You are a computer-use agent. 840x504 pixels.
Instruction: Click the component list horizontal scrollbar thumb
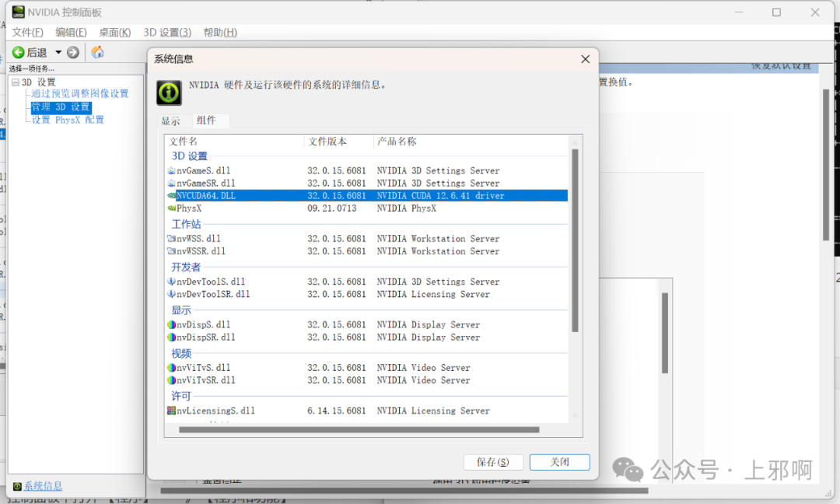click(x=359, y=429)
